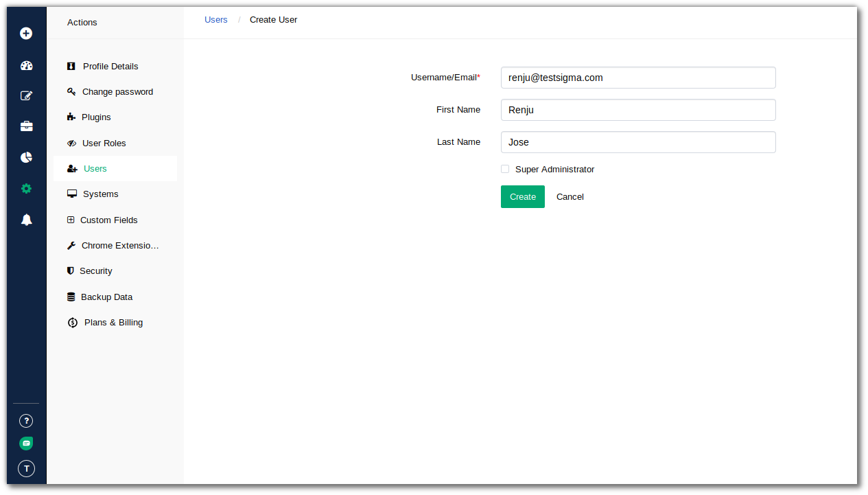
Task: Click the plus create icon in dark sidebar
Action: 26,33
